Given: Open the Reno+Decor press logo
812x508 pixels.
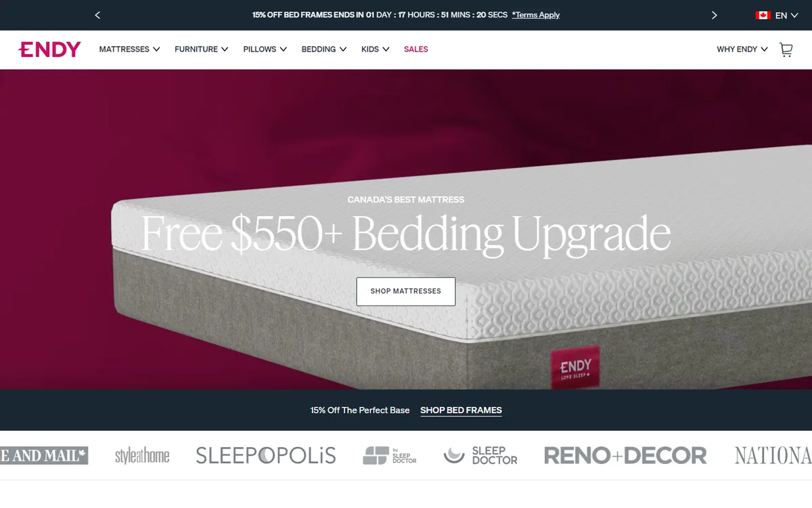Looking at the screenshot, I should 625,455.
